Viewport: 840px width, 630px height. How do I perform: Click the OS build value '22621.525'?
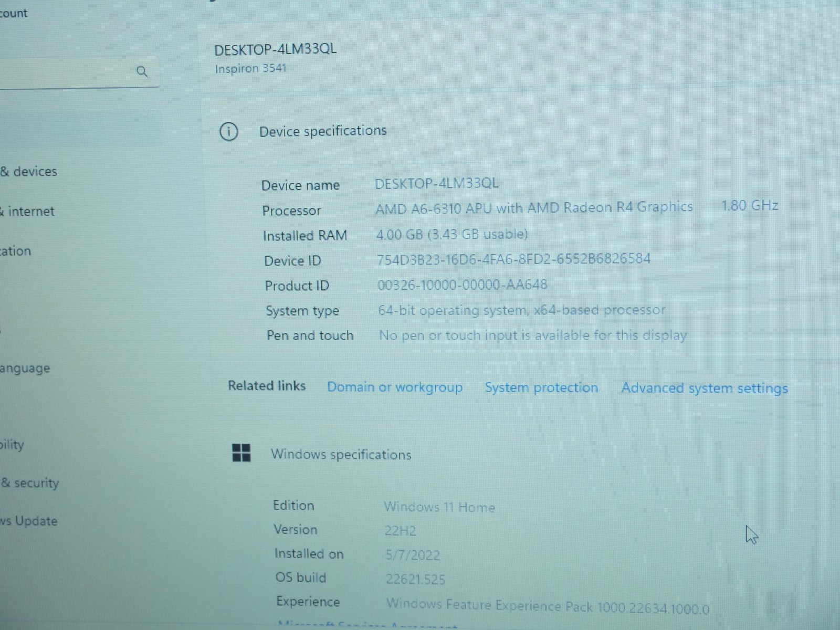click(415, 579)
